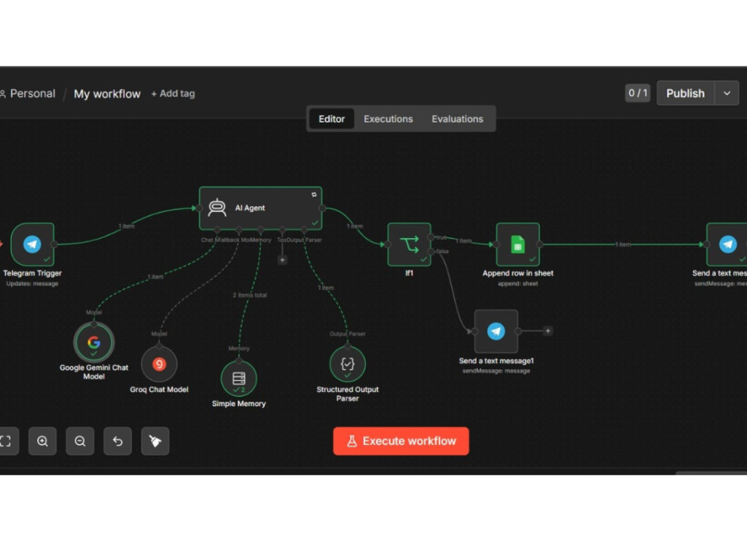Viewport: 747px width, 560px height.
Task: Click the '2 items total' connection label
Action: click(249, 295)
